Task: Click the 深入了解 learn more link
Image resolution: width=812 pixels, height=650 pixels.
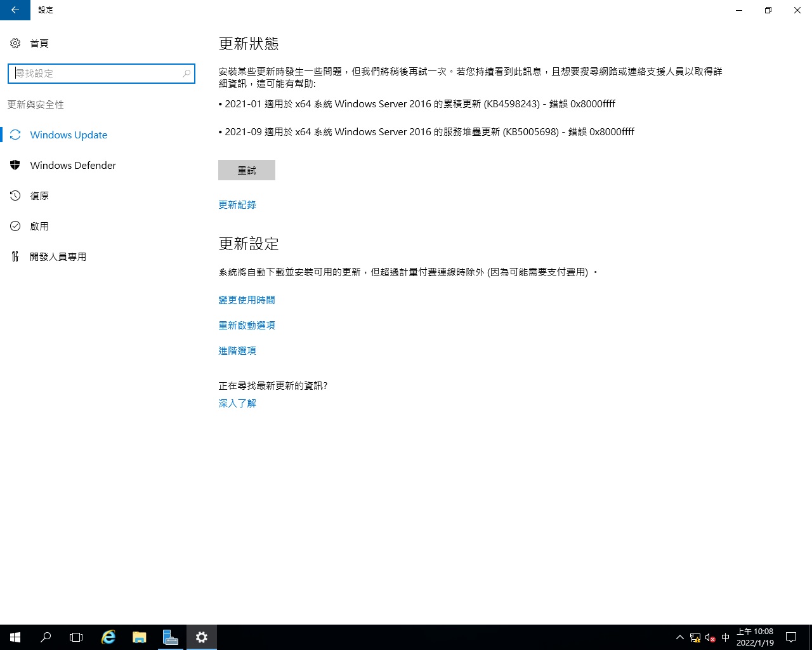Action: [x=237, y=404]
